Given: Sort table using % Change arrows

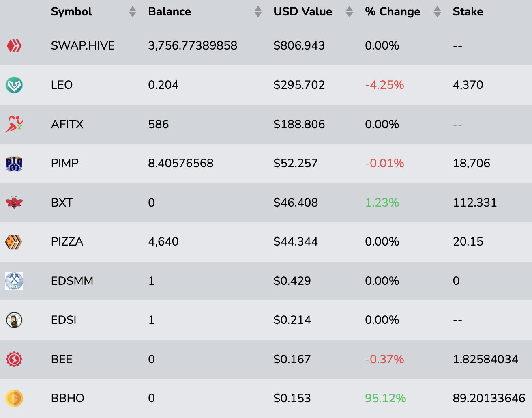Looking at the screenshot, I should [437, 12].
